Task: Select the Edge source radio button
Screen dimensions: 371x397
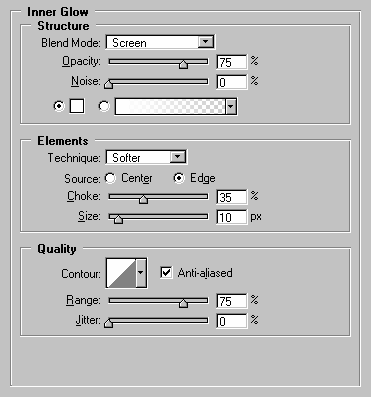Action: (179, 178)
